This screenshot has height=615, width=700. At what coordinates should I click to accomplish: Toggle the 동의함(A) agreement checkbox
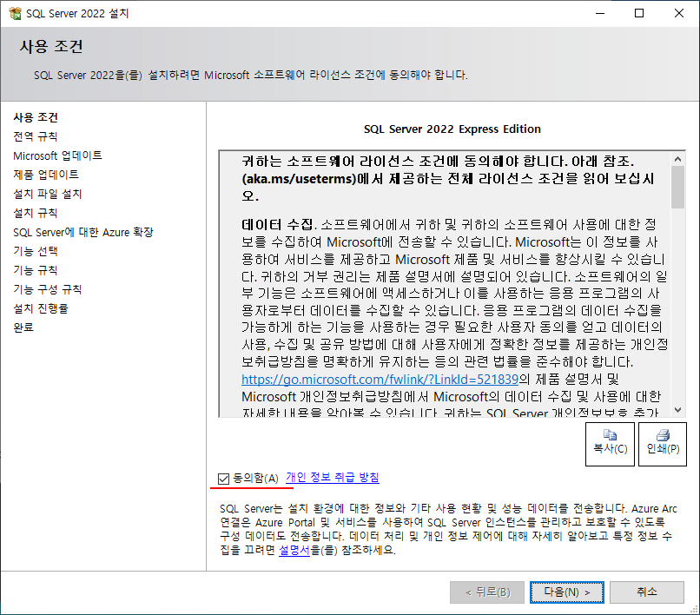point(224,479)
